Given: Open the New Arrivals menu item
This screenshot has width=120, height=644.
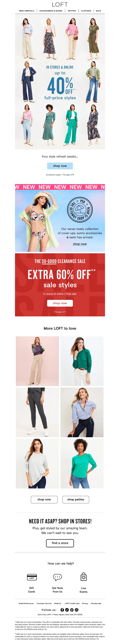Looking at the screenshot, I should tap(27, 11).
